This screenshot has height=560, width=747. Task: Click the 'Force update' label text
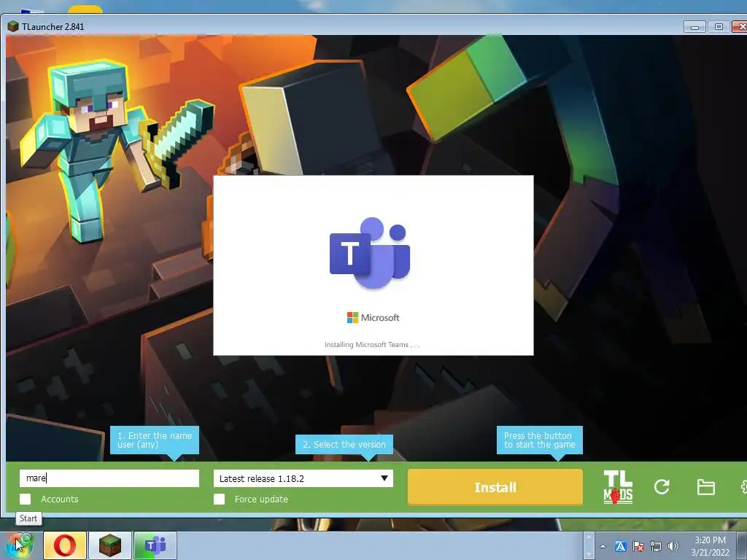click(x=261, y=499)
